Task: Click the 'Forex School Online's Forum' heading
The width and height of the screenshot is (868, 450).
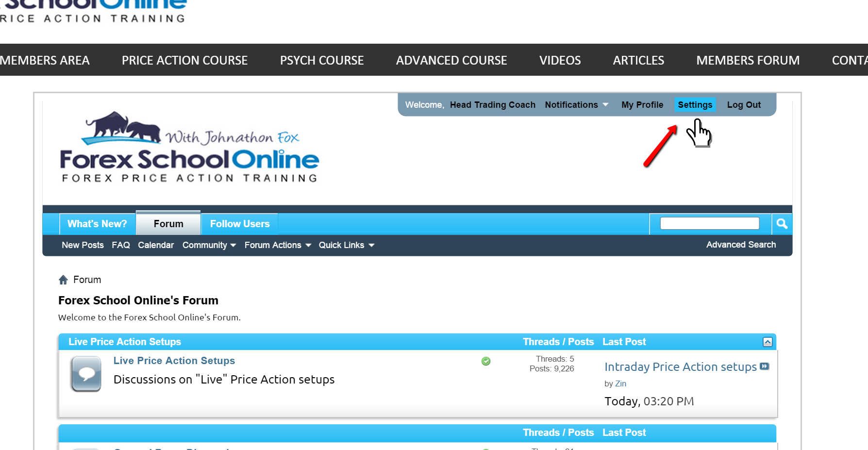Action: coord(138,300)
